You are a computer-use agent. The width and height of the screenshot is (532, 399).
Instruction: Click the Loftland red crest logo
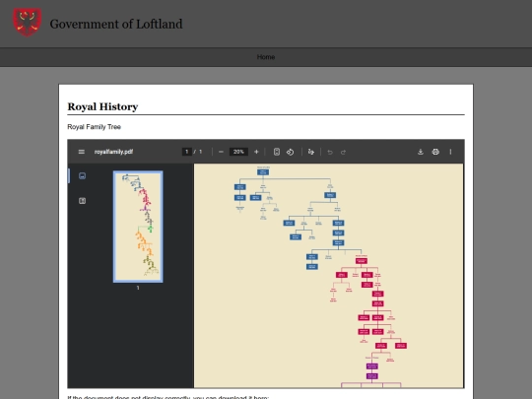[28, 22]
